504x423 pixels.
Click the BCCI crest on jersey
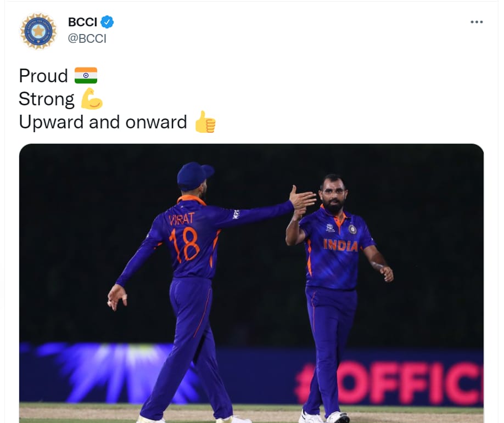click(352, 229)
